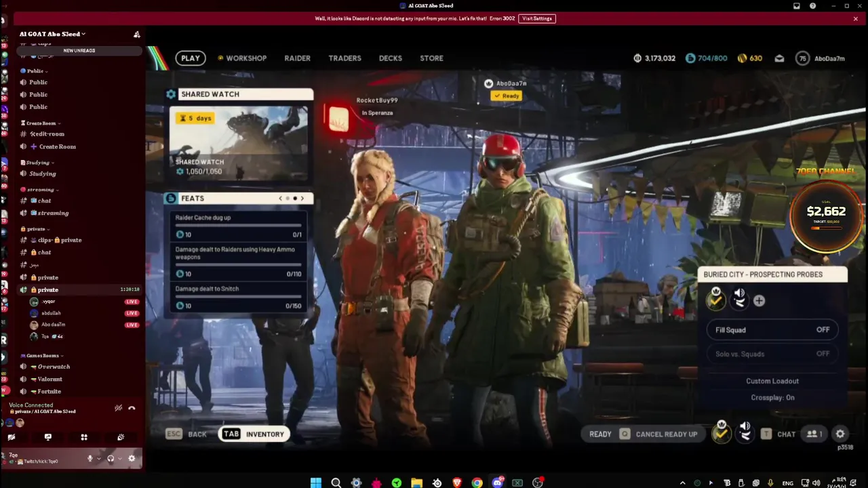The height and width of the screenshot is (488, 868).
Task: Open the DECKS tab
Action: (x=390, y=58)
